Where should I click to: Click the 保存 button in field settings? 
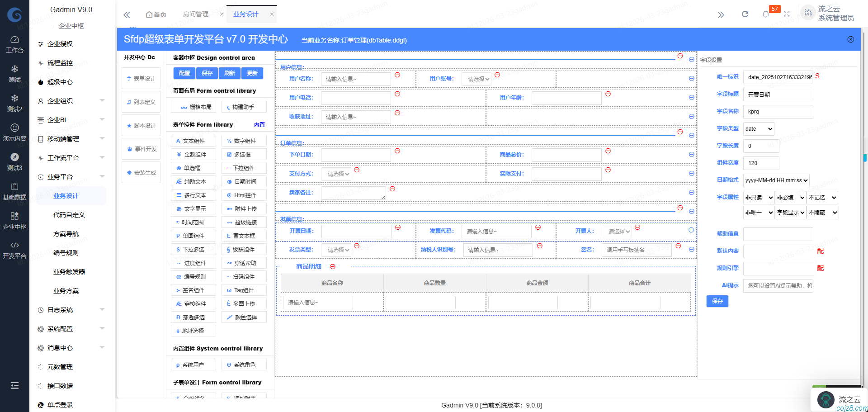(717, 301)
